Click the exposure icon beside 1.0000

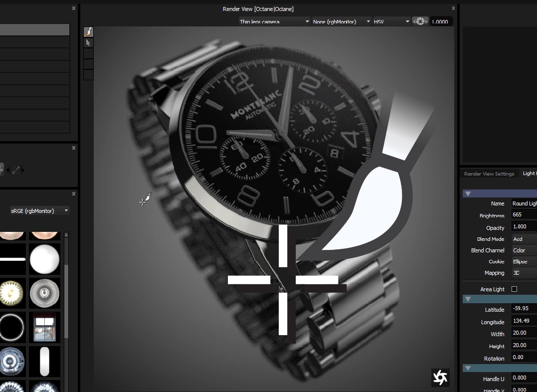point(420,21)
